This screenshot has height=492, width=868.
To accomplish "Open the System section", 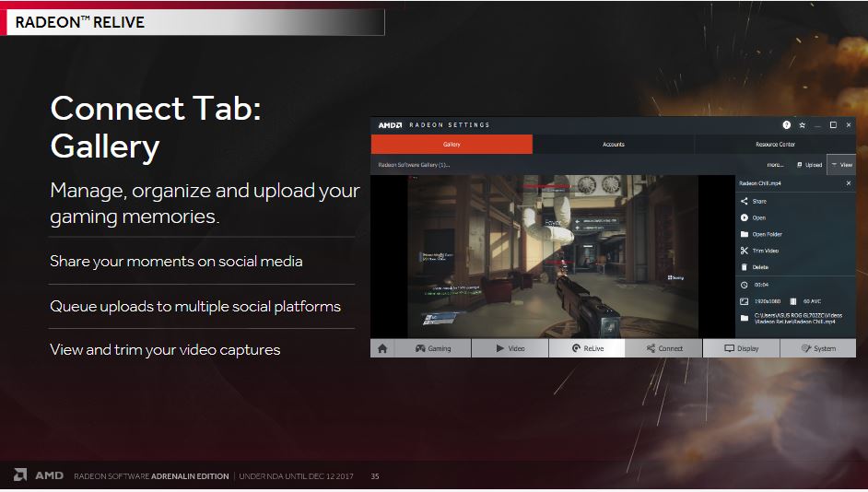I will tap(818, 348).
